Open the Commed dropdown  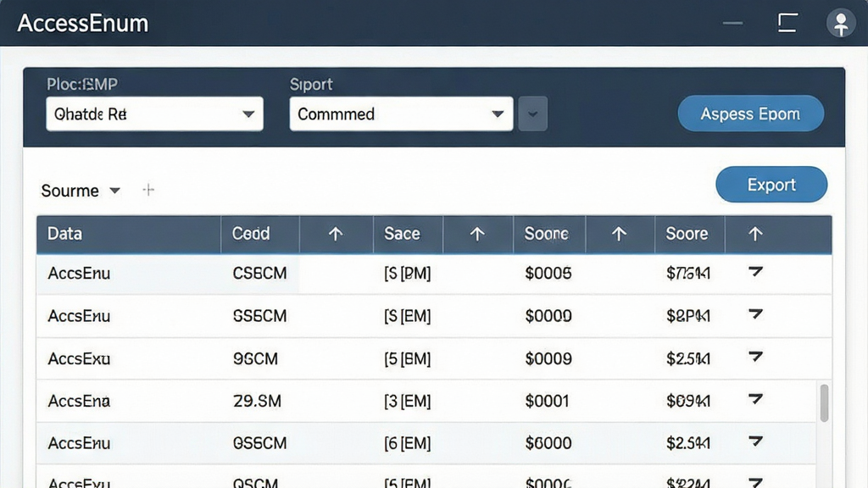click(401, 114)
